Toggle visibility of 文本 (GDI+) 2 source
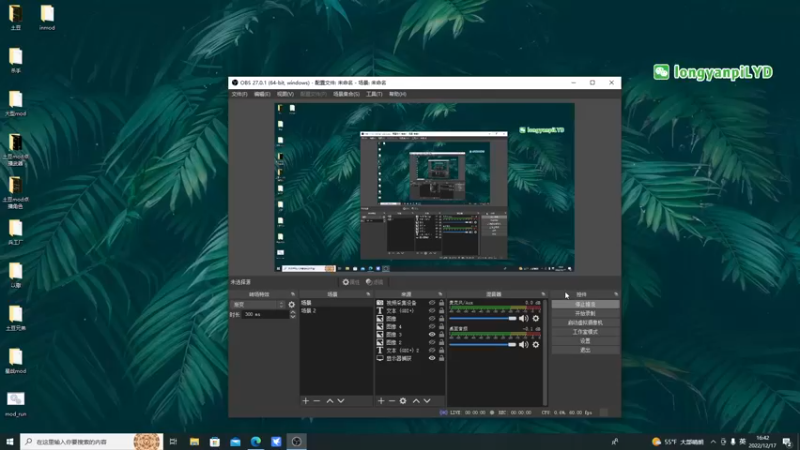Screen dimensions: 800x450 [432, 351]
